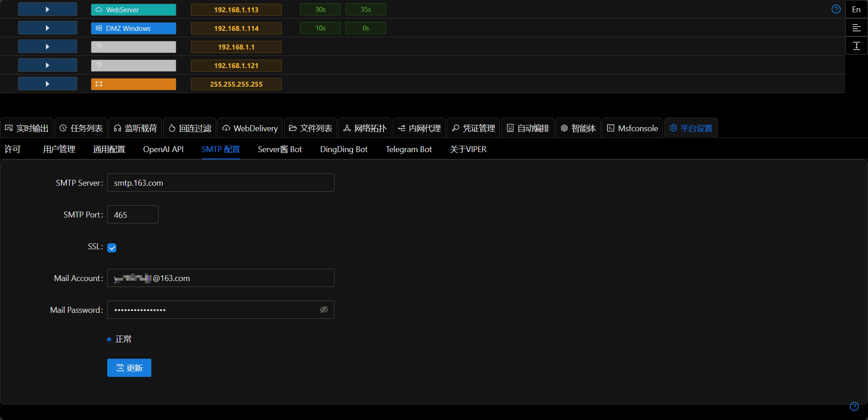Click the 10s session badge
This screenshot has width=868, height=420.
coord(320,28)
